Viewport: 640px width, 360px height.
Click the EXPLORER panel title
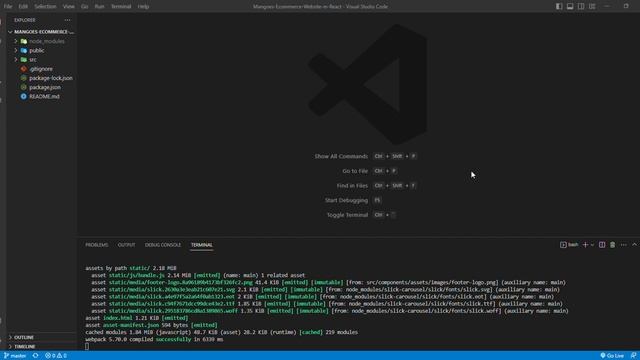[x=25, y=20]
